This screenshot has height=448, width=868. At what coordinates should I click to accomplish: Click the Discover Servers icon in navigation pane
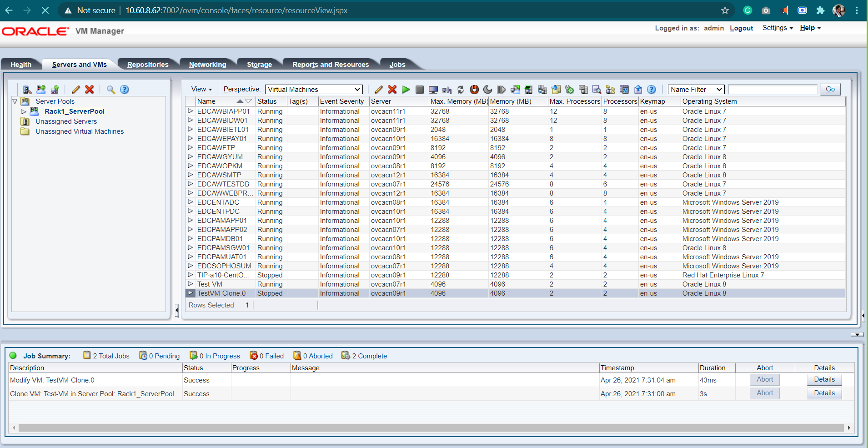[x=27, y=90]
